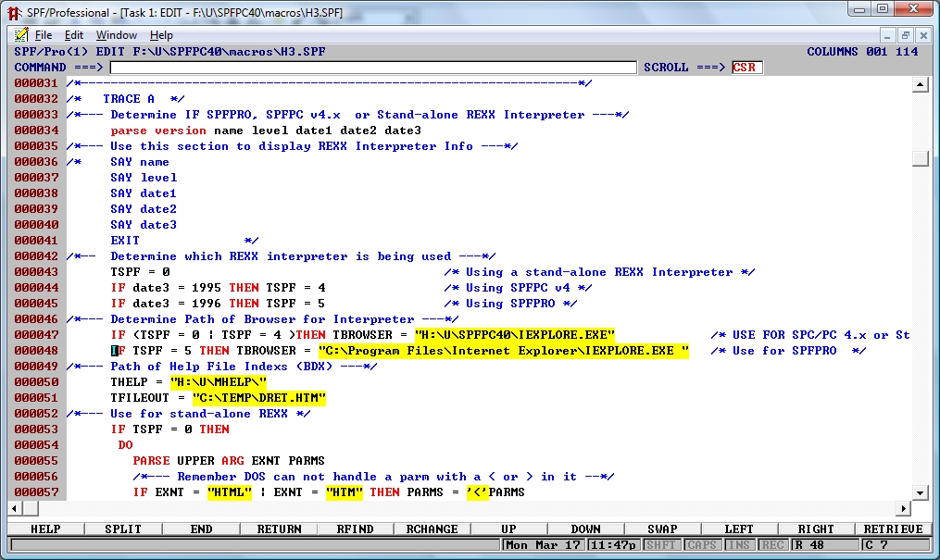Viewport: 940px width, 560px height.
Task: Click the vertical scrollbar up arrow
Action: [921, 84]
